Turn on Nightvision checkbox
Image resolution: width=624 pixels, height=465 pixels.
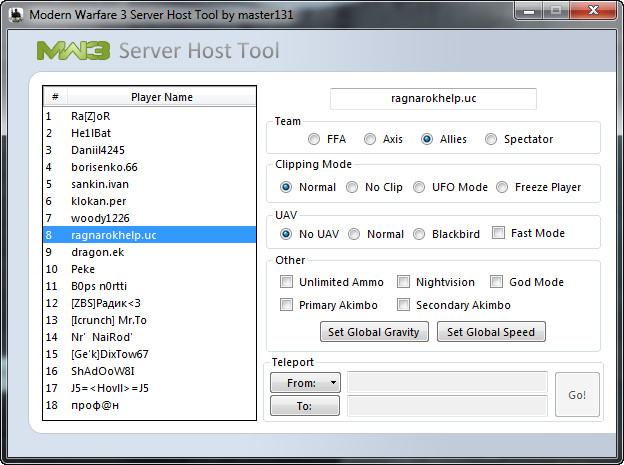coord(403,281)
